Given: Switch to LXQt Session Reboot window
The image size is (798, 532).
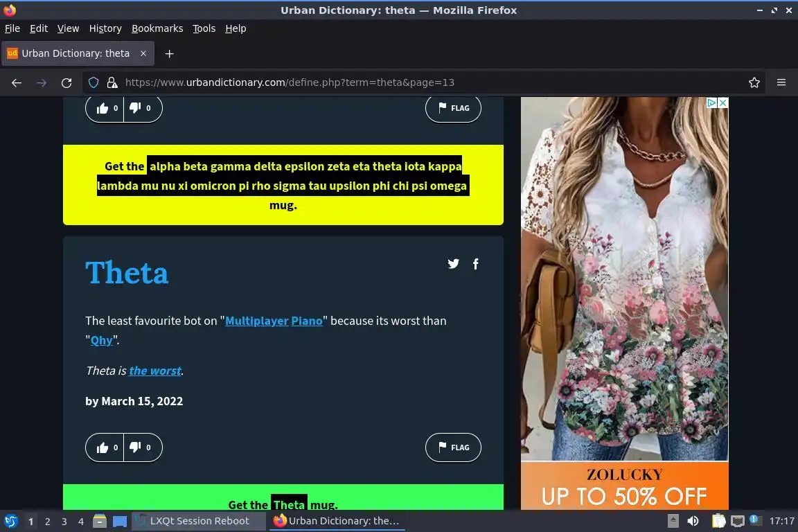Looking at the screenshot, I should coord(199,521).
